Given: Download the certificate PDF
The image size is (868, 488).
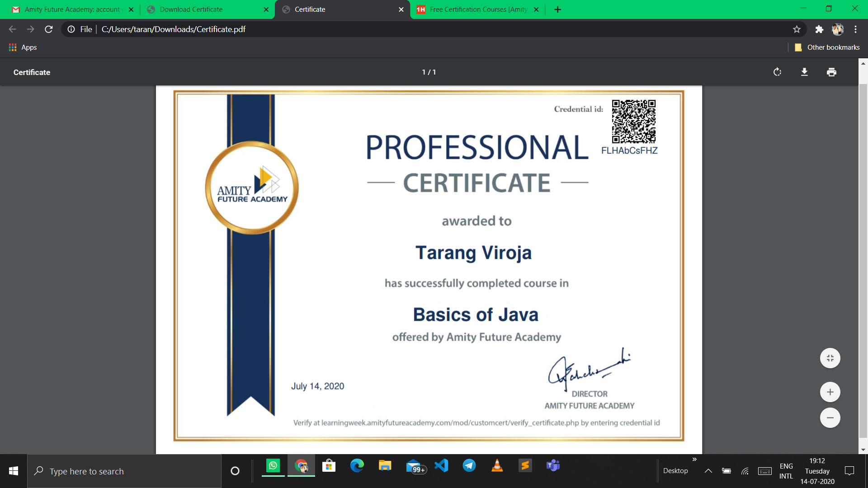Looking at the screenshot, I should coord(804,72).
